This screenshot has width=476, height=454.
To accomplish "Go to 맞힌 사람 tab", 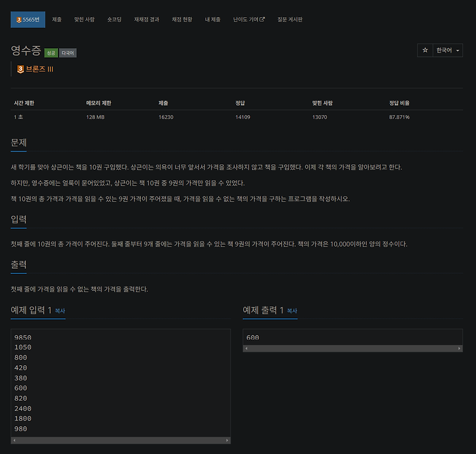I will coord(84,20).
